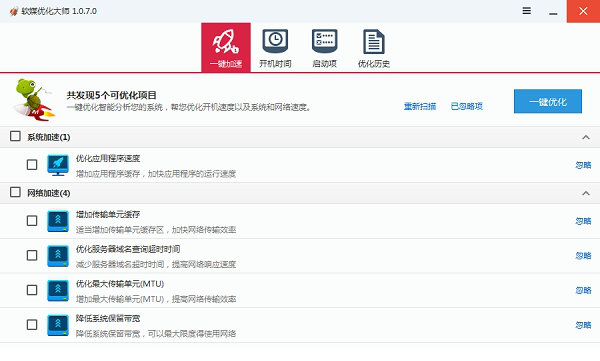Open the 一键加速 rocket tab
600x361 pixels.
point(226,47)
